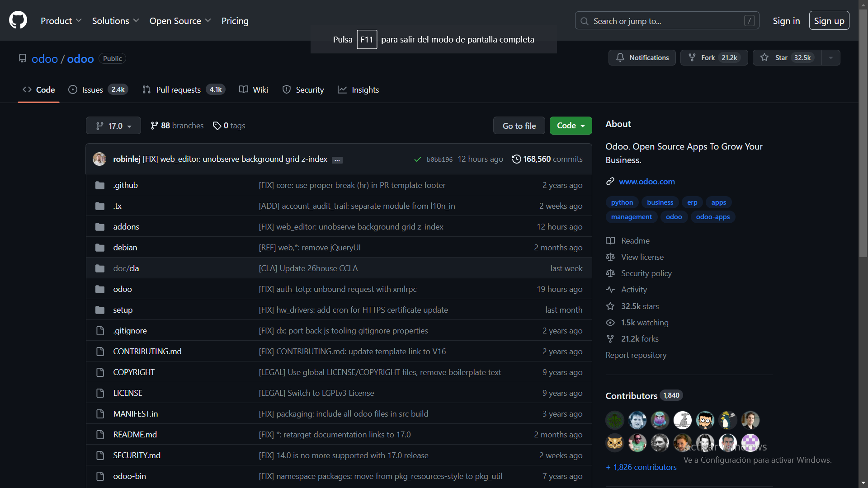
Task: Switch to the Pull requests tab
Action: pos(184,89)
